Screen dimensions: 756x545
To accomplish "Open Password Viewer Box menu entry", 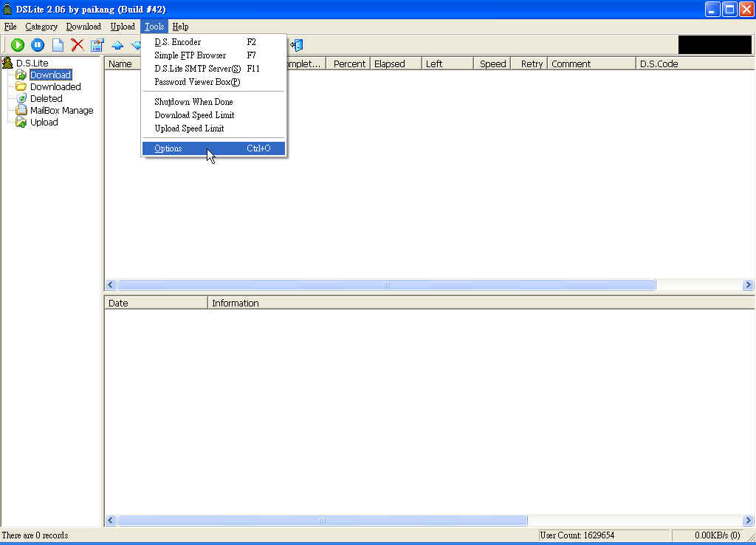I will 213,82.
